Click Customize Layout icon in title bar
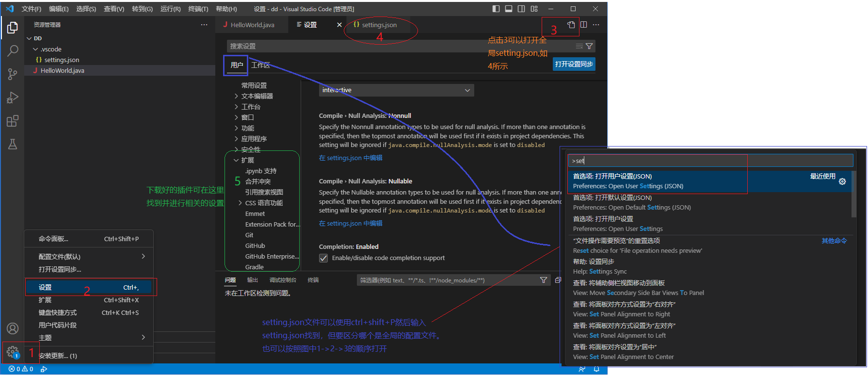Image resolution: width=868 pixels, height=377 pixels. 534,9
